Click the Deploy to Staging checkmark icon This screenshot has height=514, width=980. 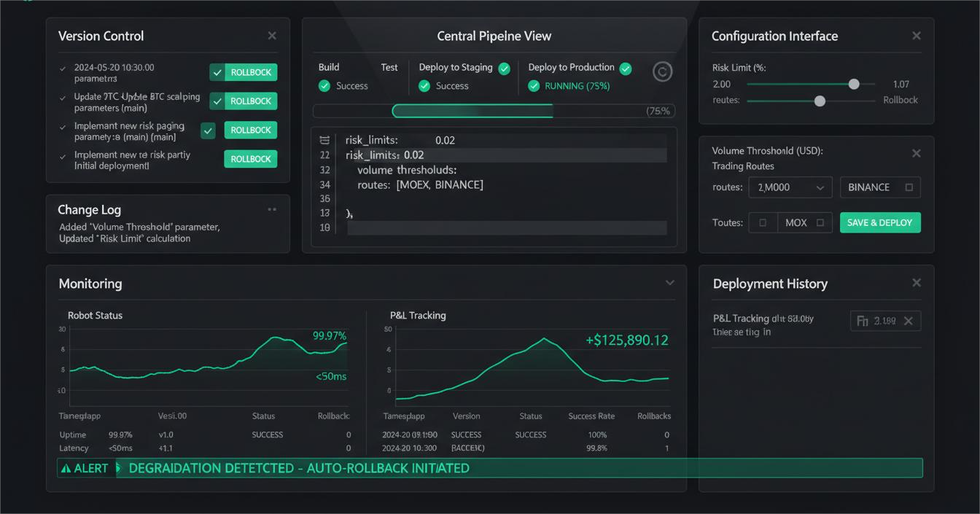pyautogui.click(x=504, y=69)
